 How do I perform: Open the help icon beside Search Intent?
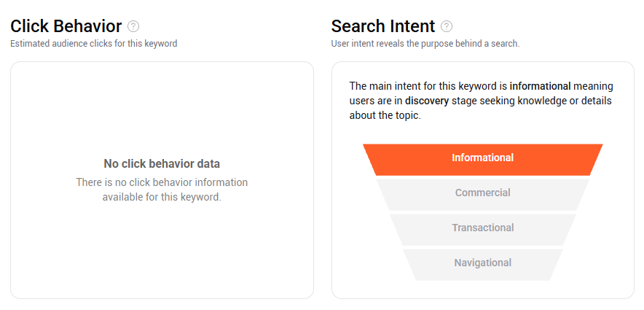tap(447, 27)
